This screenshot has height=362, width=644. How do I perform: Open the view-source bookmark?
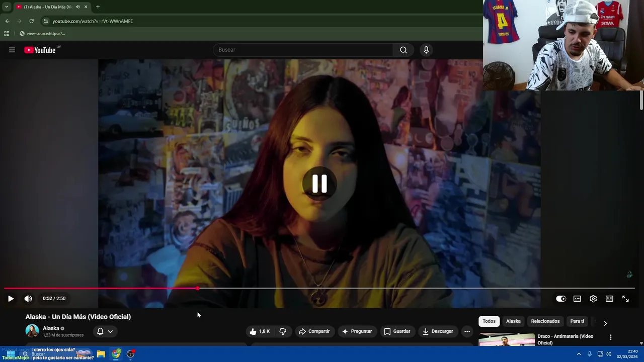click(x=42, y=34)
